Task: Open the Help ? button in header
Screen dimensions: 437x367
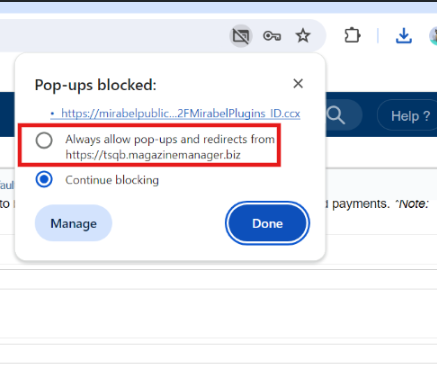Action: click(x=410, y=116)
